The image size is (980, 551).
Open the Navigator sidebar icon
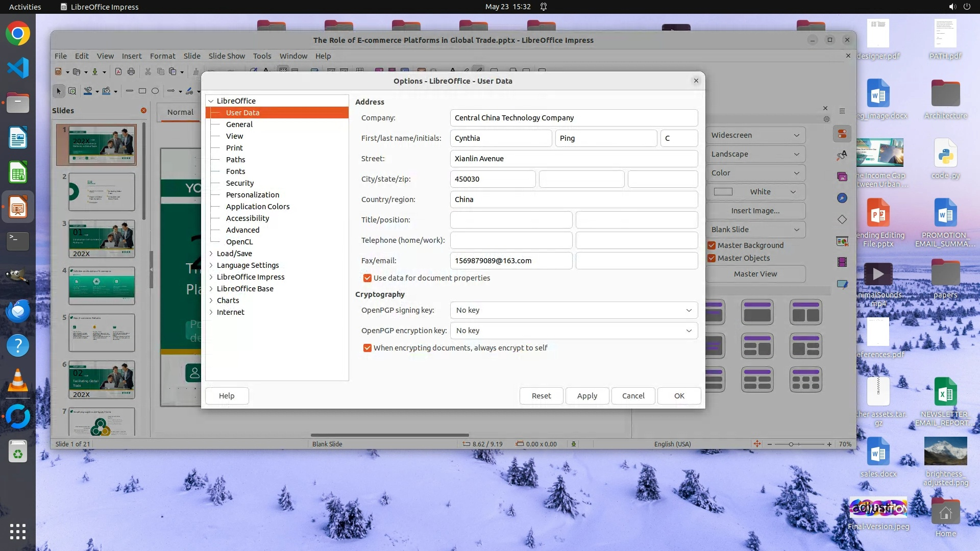point(842,198)
